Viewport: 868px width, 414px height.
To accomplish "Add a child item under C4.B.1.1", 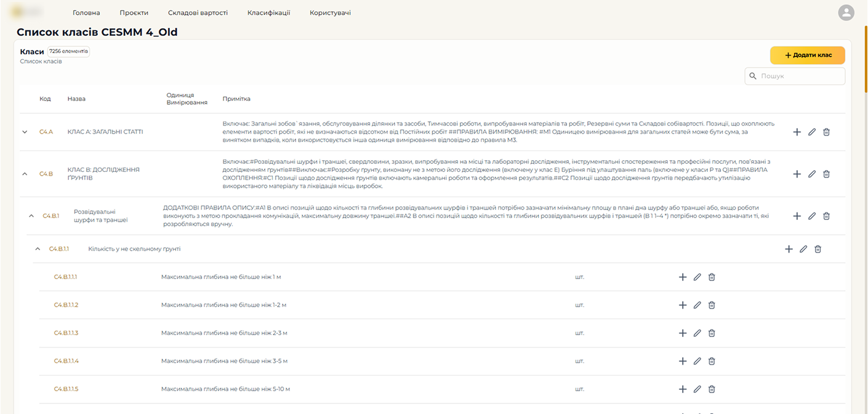I will (789, 249).
